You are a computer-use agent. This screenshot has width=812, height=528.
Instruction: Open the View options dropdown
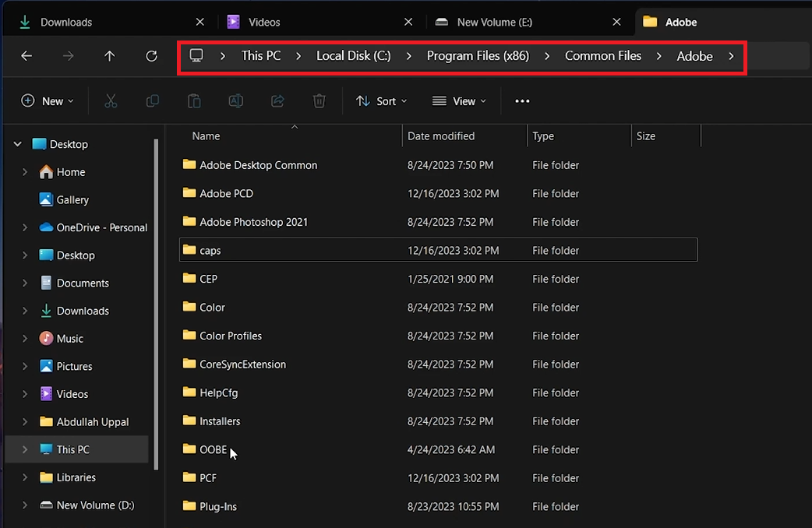(459, 101)
